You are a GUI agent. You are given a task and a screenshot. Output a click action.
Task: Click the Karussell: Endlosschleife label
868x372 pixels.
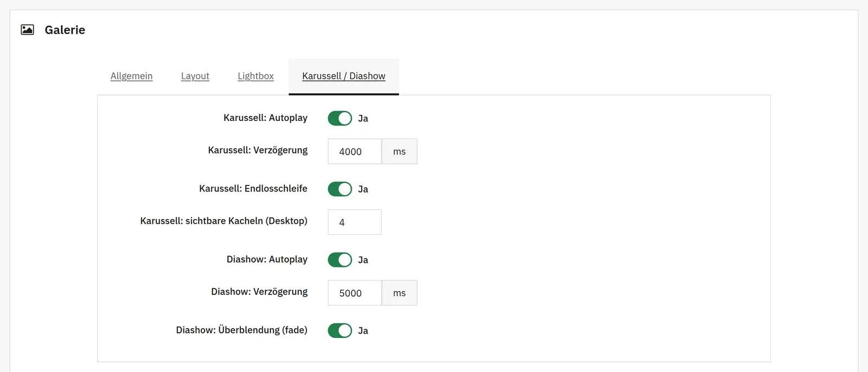click(253, 188)
